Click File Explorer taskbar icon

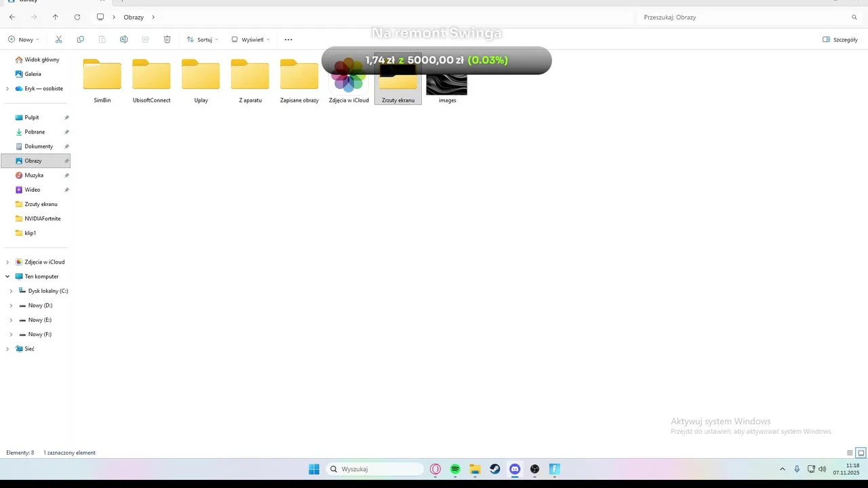coord(475,469)
